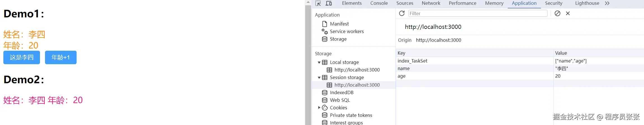Show more DevTools tabs chevron

[x=607, y=3]
